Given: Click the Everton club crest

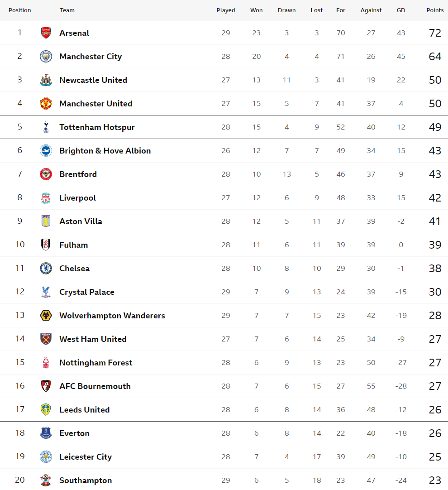Looking at the screenshot, I should pos(46,433).
